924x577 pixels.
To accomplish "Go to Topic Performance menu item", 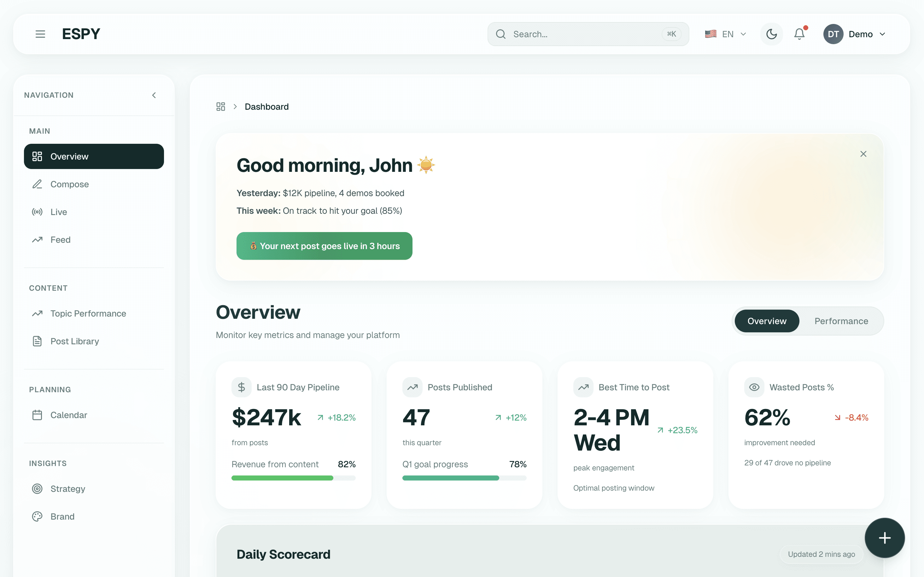I will [x=88, y=313].
